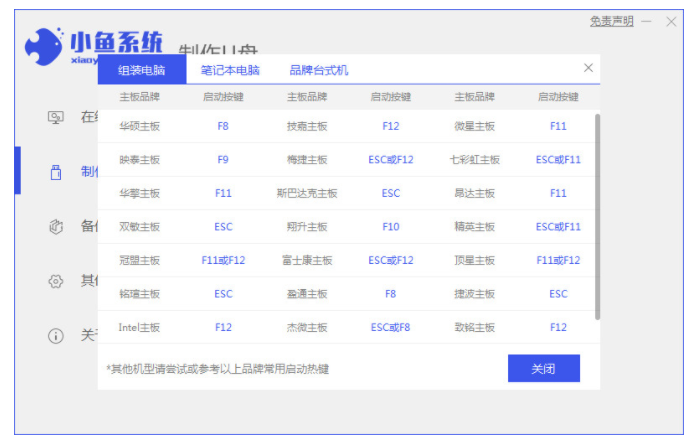
Task: Click F11或F12 hotkey for 冠盟主板
Action: point(223,260)
